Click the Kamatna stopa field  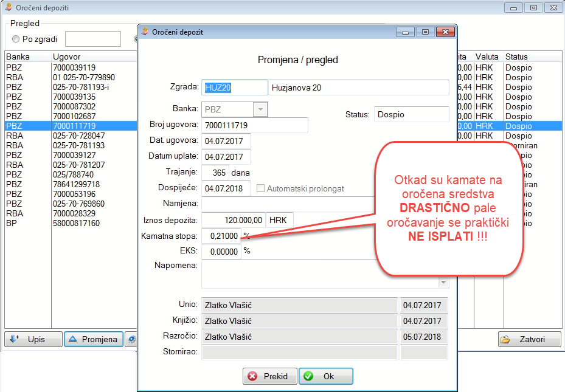(x=221, y=236)
